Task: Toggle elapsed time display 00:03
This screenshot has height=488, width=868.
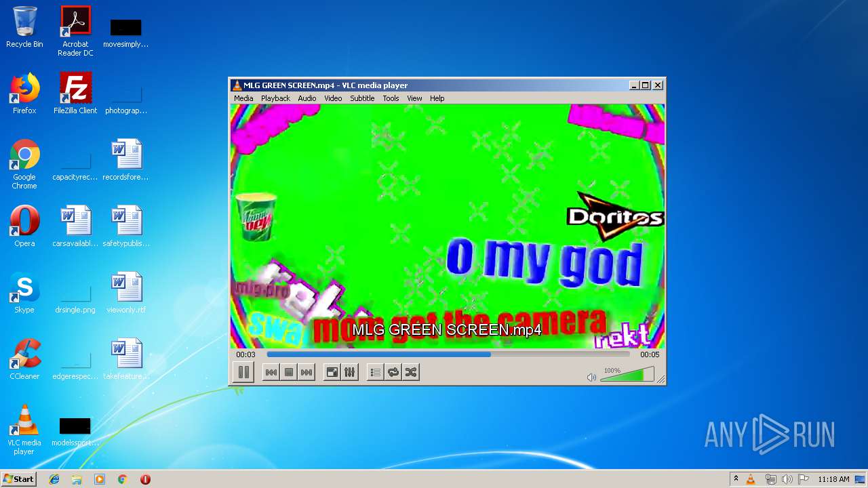Action: pos(245,354)
